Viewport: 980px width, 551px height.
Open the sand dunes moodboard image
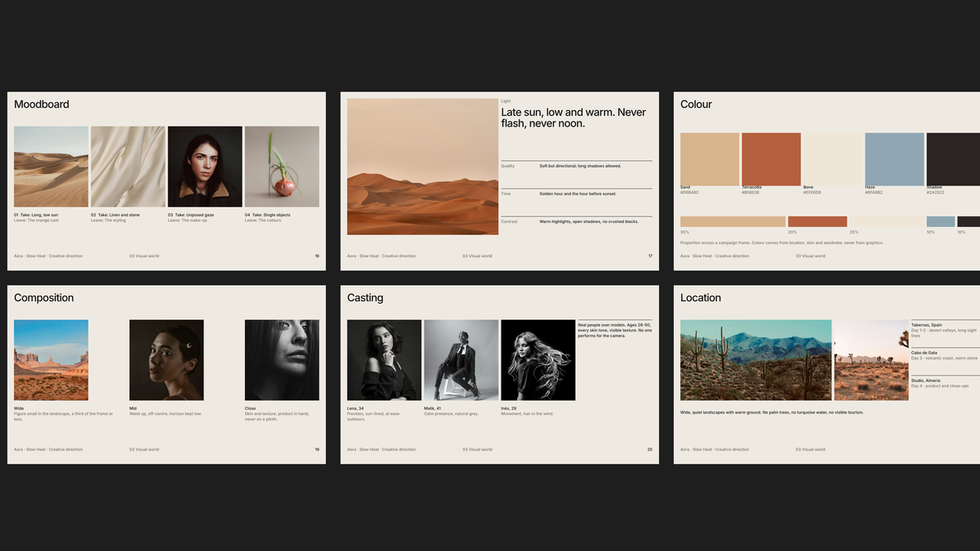51,167
